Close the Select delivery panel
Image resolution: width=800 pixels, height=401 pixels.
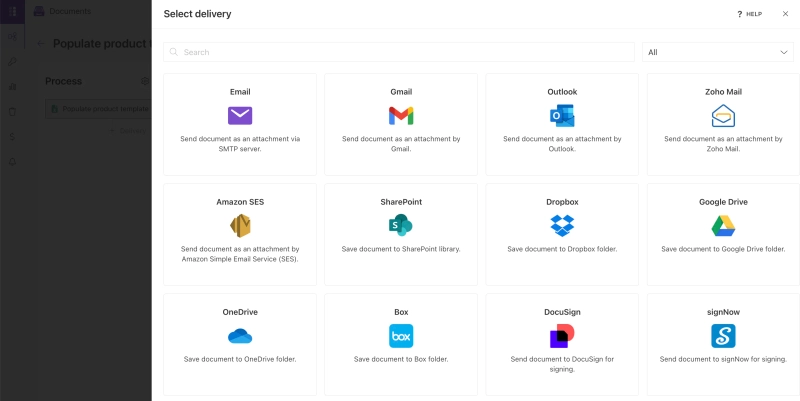pyautogui.click(x=785, y=14)
